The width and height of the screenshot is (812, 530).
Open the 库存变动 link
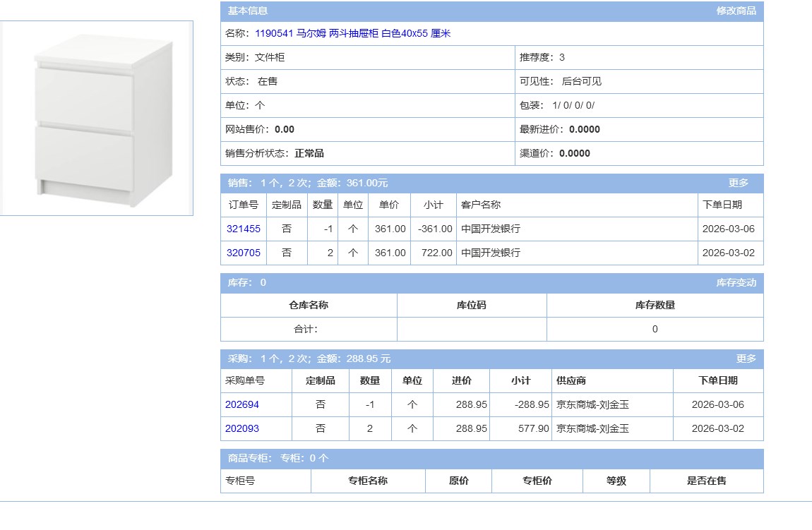[x=736, y=282]
